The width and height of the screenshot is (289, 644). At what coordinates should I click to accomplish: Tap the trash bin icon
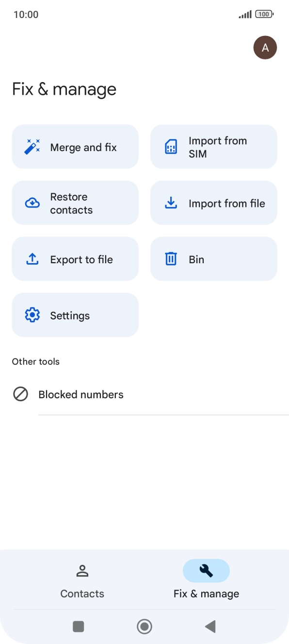coord(171,259)
